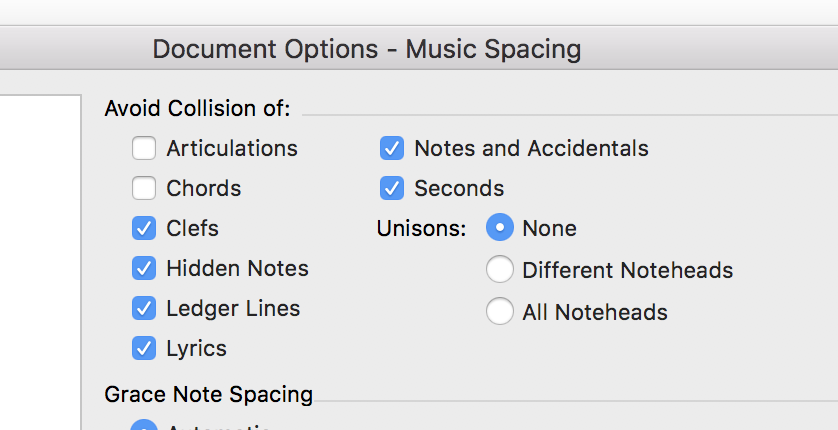
Task: Click the "Notes and Accidentals" label text
Action: coord(531,148)
